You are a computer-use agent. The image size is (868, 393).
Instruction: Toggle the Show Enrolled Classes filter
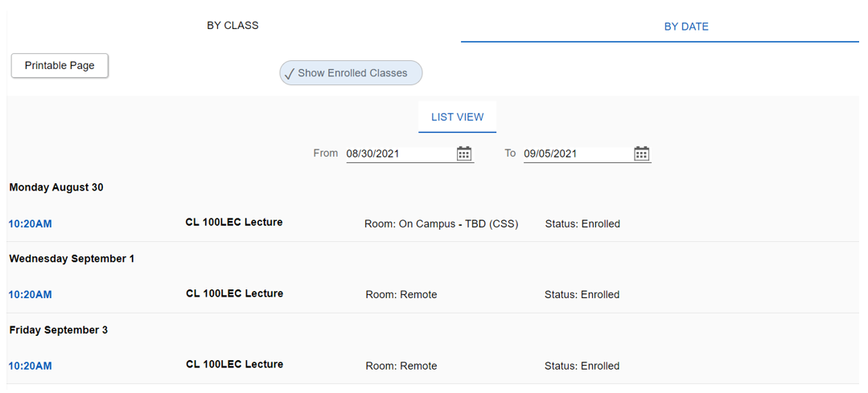click(351, 73)
